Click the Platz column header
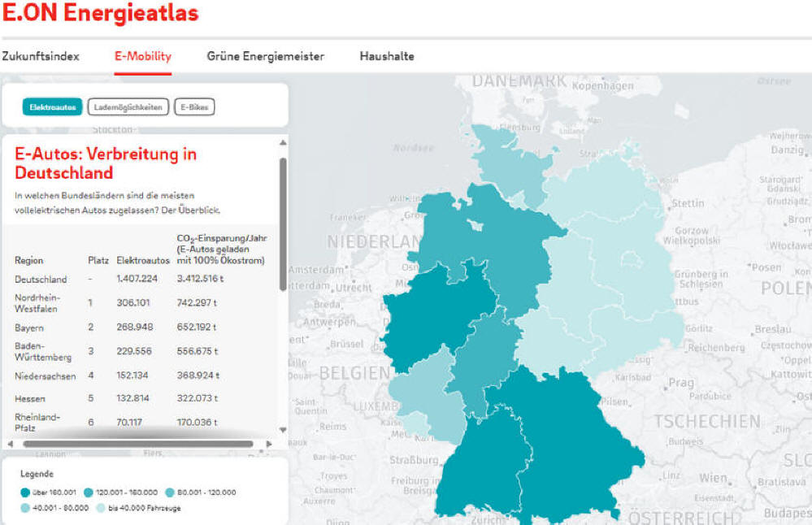812x525 pixels. point(98,260)
